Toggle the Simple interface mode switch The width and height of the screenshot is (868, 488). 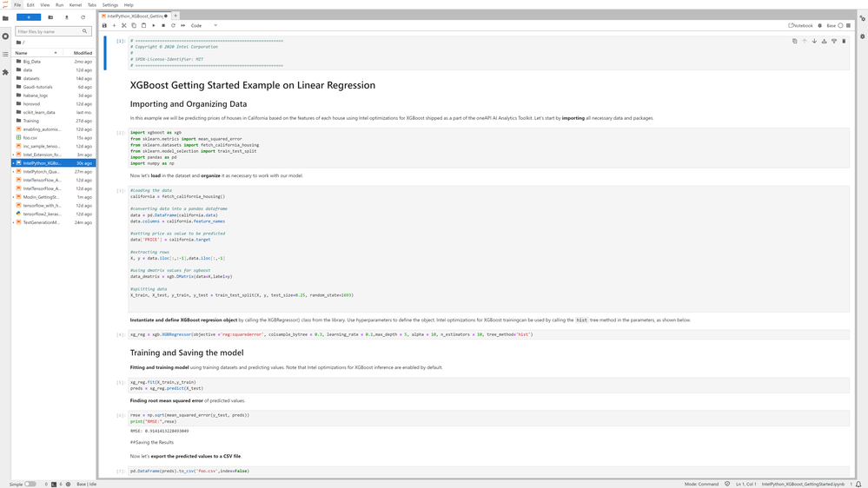30,484
